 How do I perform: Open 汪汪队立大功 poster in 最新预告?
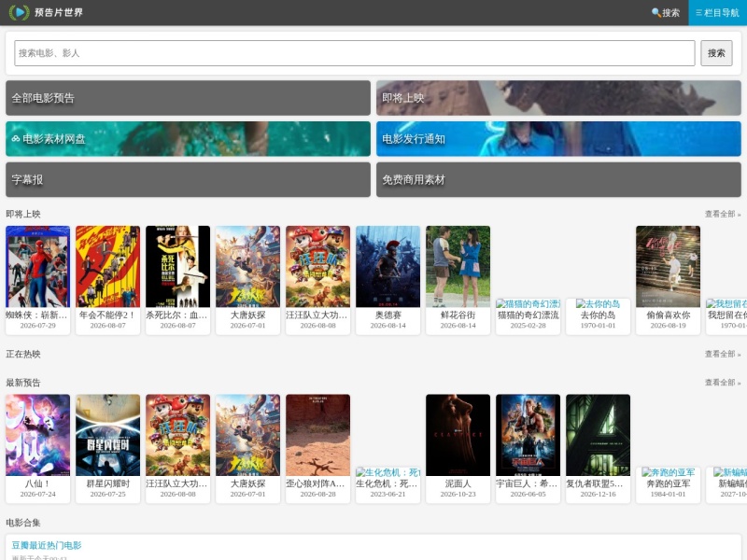pyautogui.click(x=177, y=435)
